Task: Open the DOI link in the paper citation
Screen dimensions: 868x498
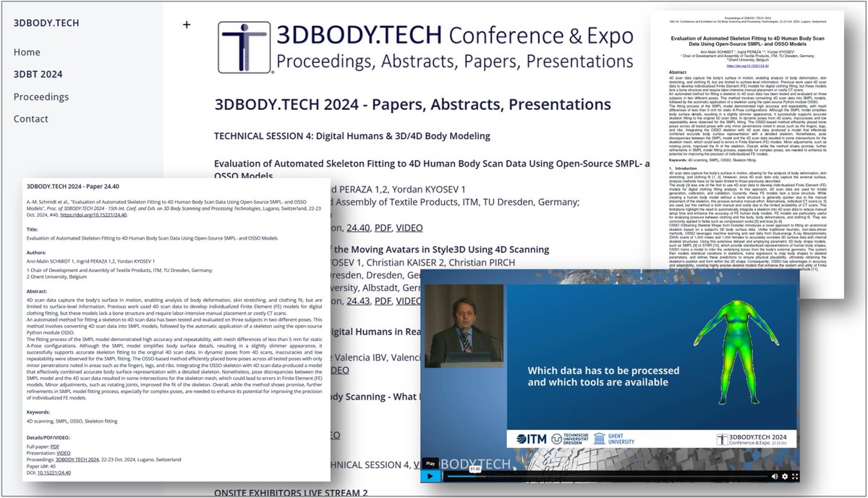Action: pos(94,214)
